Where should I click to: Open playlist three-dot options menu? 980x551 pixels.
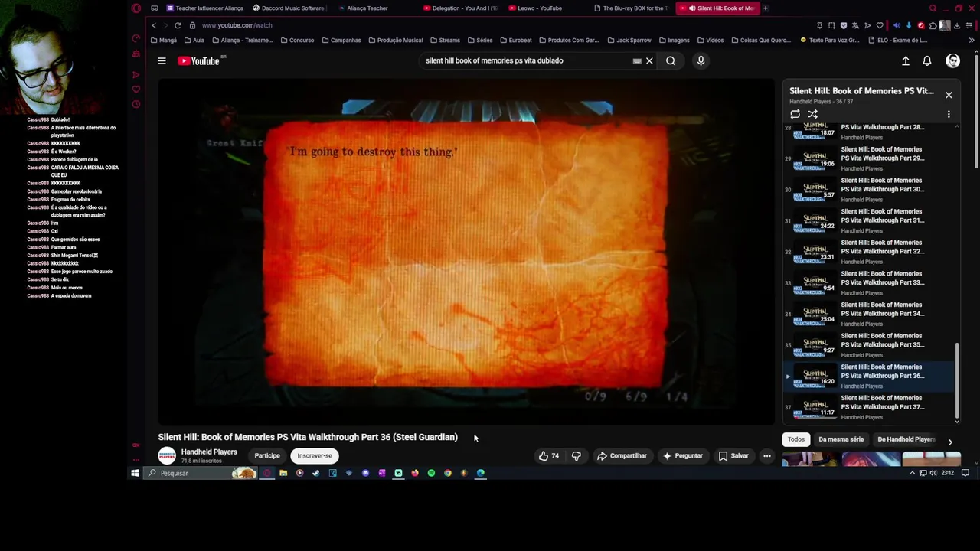pyautogui.click(x=949, y=114)
